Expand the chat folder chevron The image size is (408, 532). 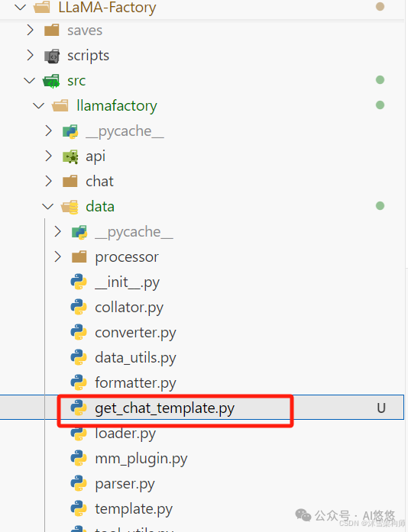pos(49,181)
